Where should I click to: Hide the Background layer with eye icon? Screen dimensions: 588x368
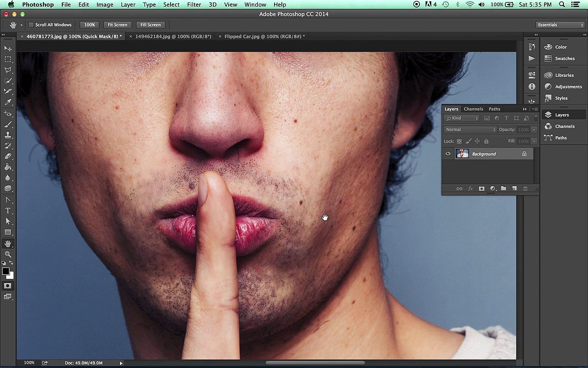pyautogui.click(x=448, y=154)
